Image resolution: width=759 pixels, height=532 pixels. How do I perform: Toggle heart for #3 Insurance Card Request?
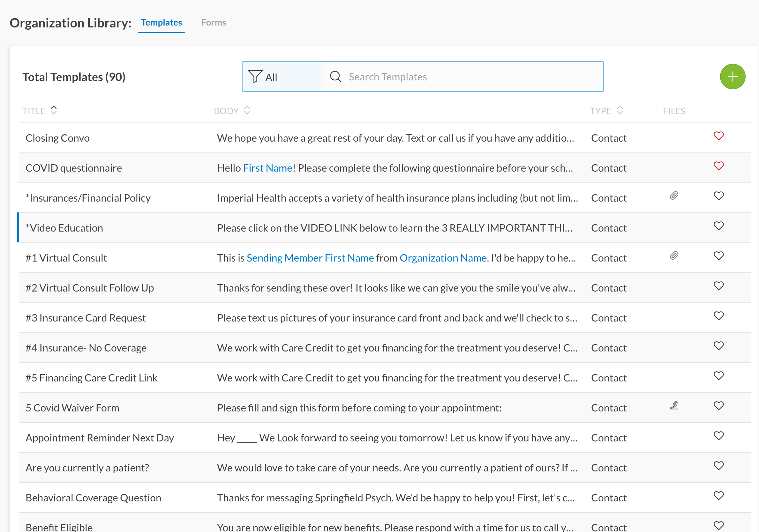tap(718, 316)
